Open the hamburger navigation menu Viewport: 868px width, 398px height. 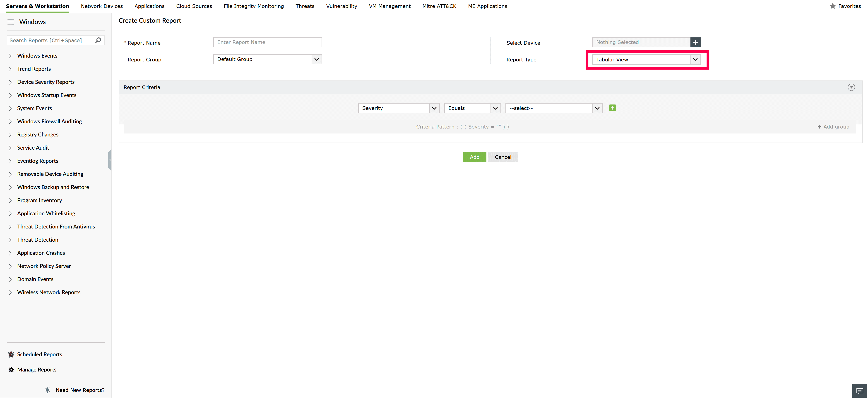pos(11,22)
